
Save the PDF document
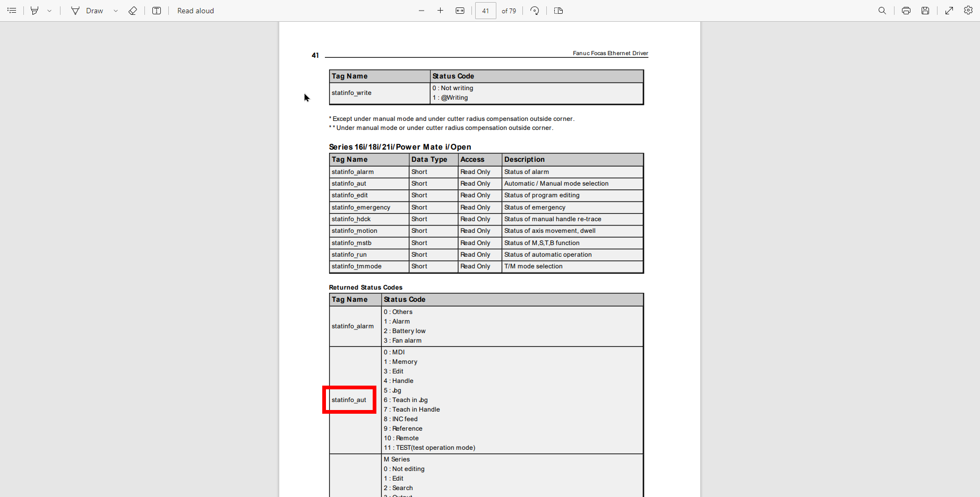pos(925,11)
